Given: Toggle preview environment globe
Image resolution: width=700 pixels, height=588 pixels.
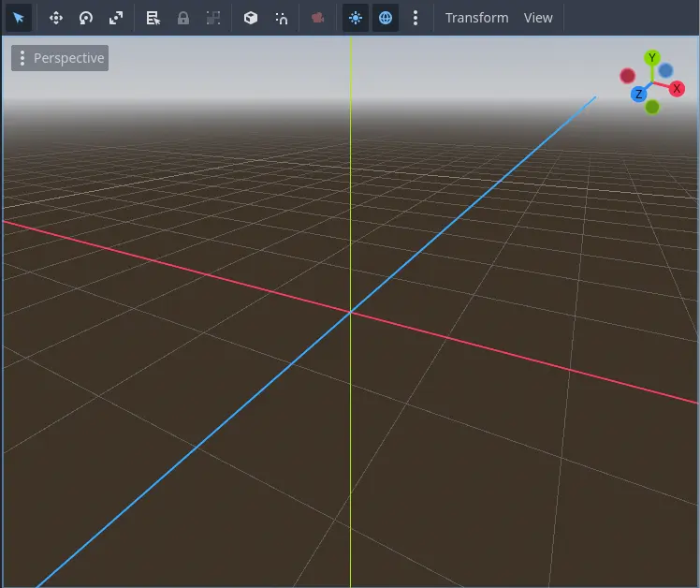Looking at the screenshot, I should point(386,18).
